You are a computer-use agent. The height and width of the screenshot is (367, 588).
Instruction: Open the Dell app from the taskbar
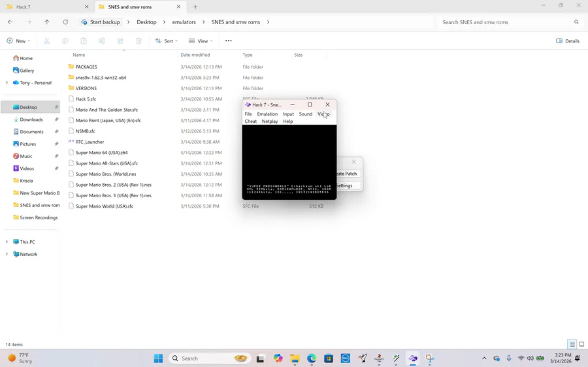(x=346, y=359)
